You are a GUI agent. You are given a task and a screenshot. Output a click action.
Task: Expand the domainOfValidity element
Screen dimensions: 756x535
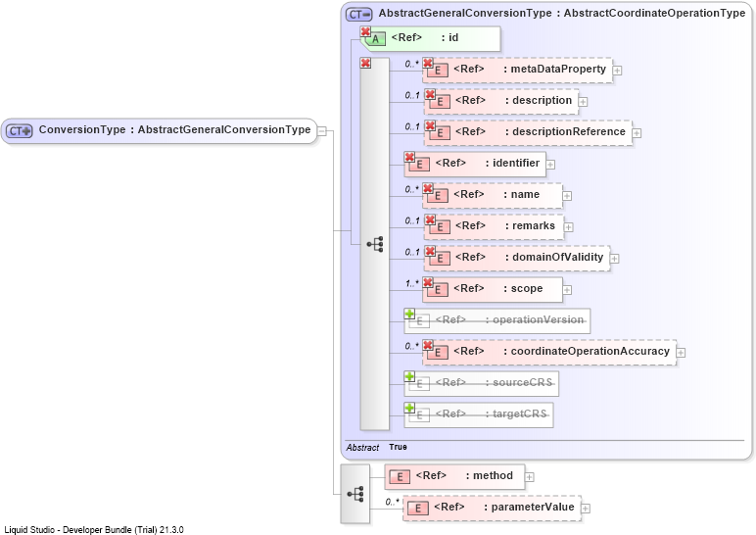coord(614,259)
